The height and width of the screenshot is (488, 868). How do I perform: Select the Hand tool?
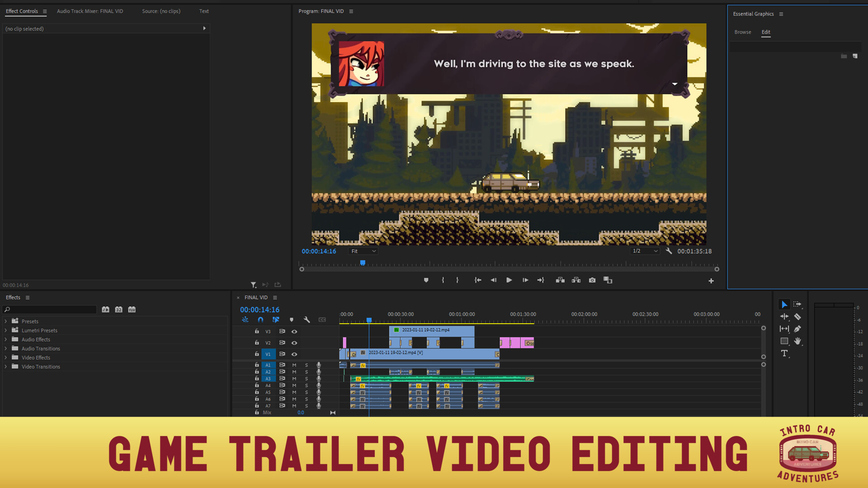(x=797, y=341)
